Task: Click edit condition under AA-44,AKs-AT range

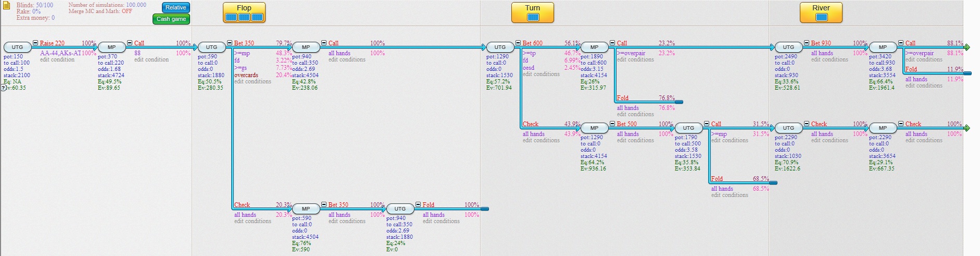Action: pyautogui.click(x=57, y=59)
